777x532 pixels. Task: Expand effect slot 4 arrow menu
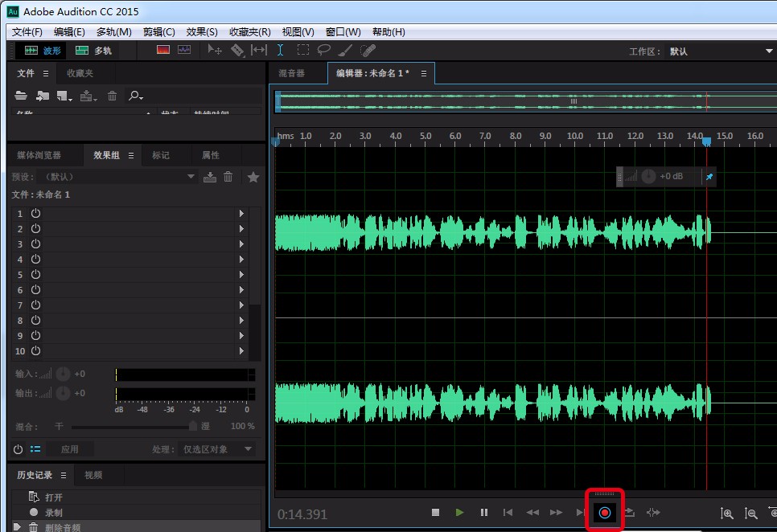pyautogui.click(x=242, y=260)
